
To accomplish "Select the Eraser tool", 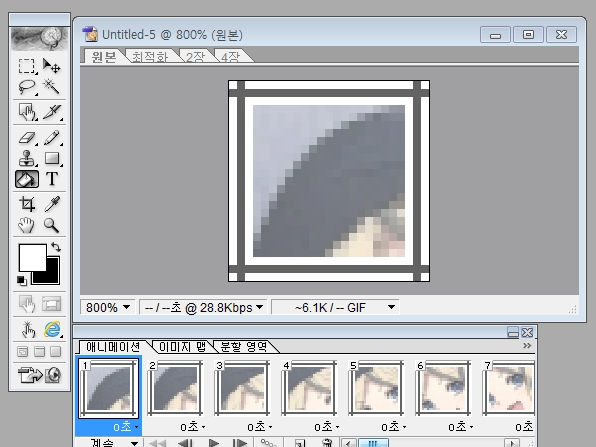I will pos(27,138).
